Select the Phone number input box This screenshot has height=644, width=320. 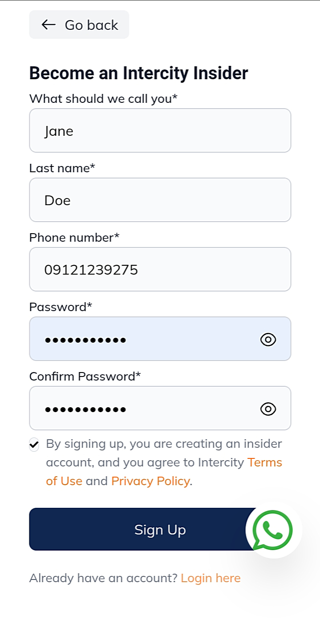pyautogui.click(x=160, y=270)
